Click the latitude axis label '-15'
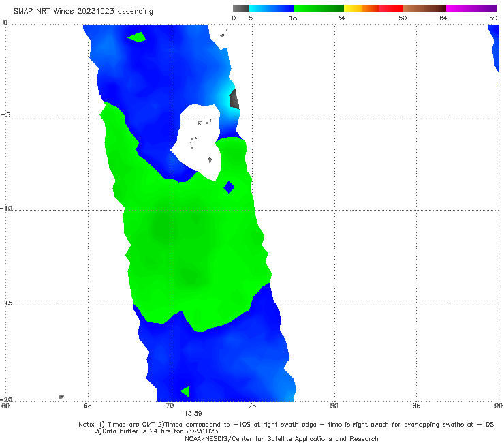This screenshot has height=443, width=504. [6, 303]
